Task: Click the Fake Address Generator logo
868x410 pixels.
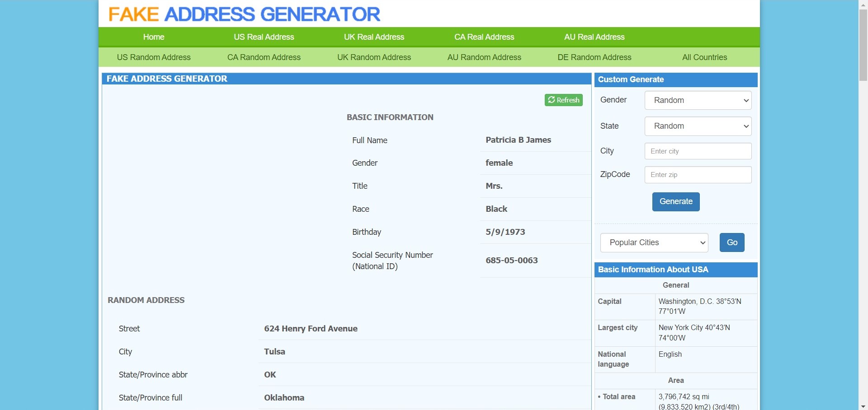Action: click(x=244, y=14)
